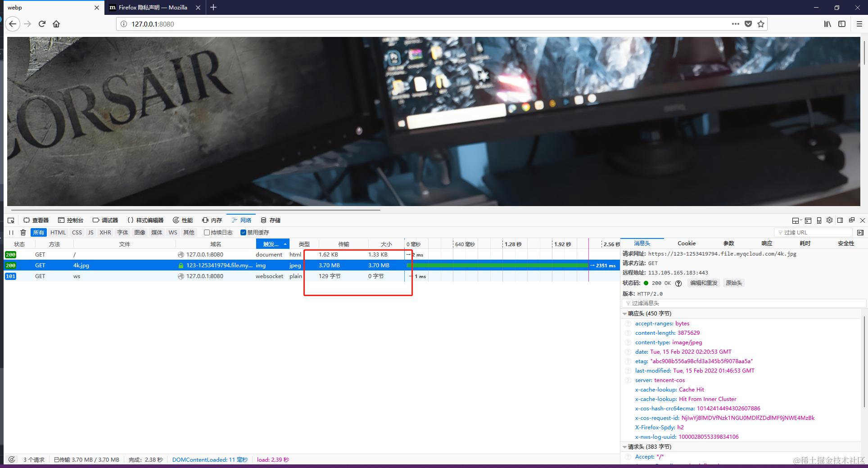The width and height of the screenshot is (868, 468).
Task: Open performance analysis icon in status bar
Action: (x=12, y=459)
